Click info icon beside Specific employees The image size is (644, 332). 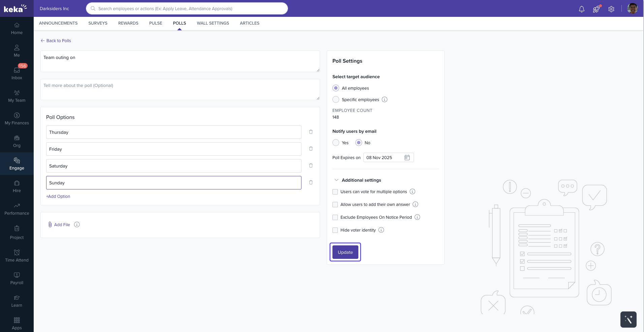[385, 99]
